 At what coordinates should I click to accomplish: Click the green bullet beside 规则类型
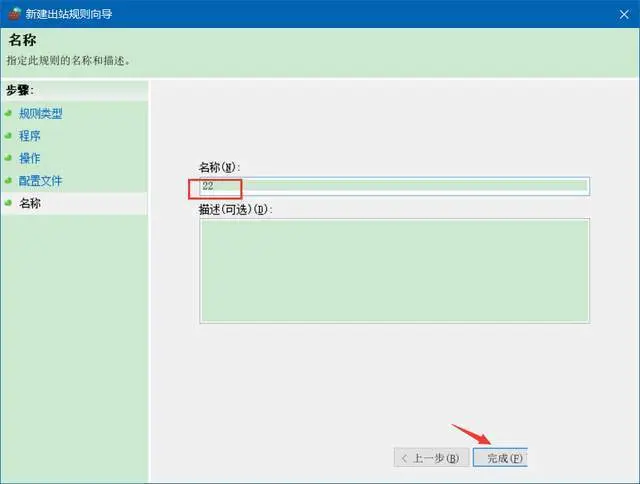click(x=8, y=113)
